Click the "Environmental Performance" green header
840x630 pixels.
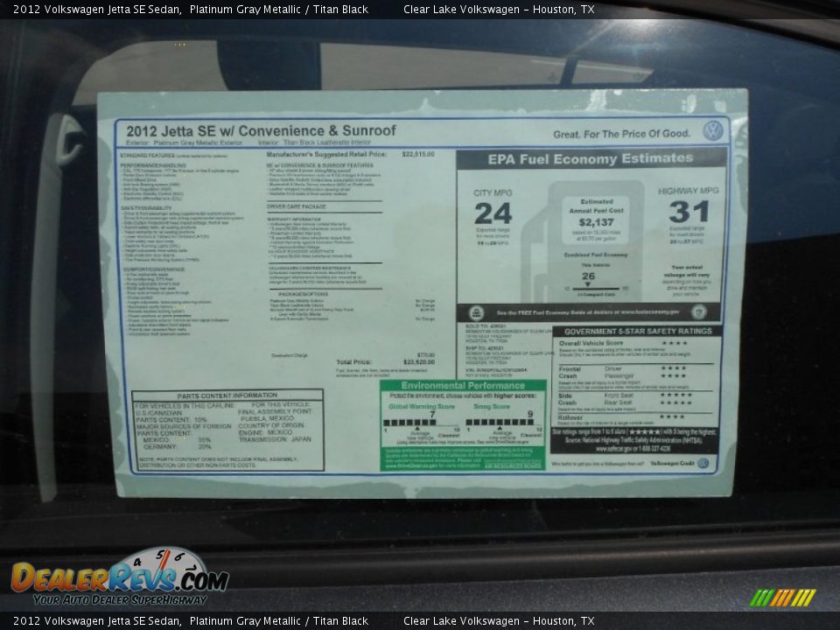(x=463, y=386)
